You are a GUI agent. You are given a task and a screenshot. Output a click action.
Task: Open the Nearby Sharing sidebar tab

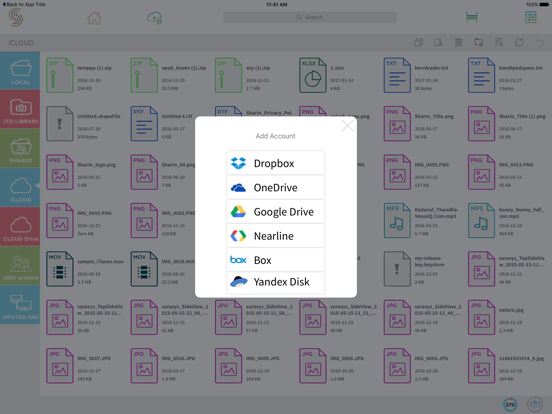[20, 265]
